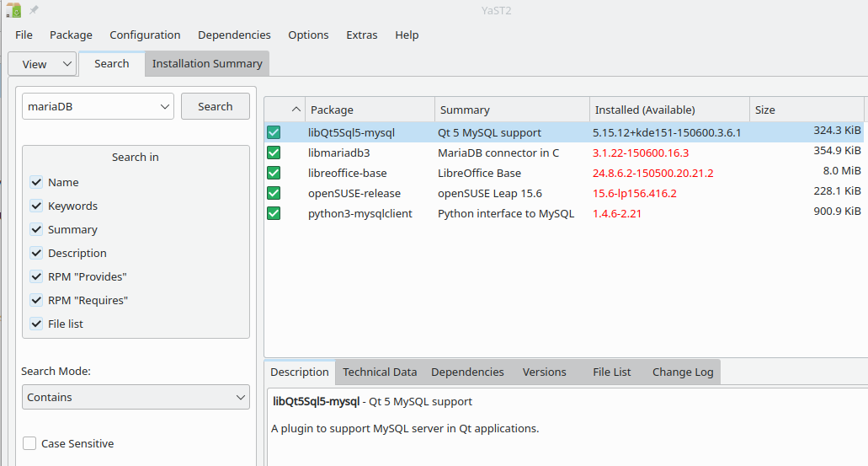The image size is (868, 466).
Task: Open the View dropdown
Action: point(42,64)
